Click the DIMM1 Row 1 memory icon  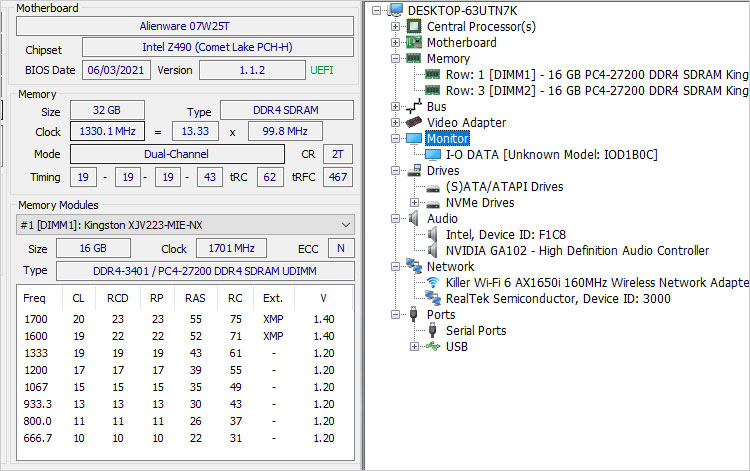click(x=432, y=75)
